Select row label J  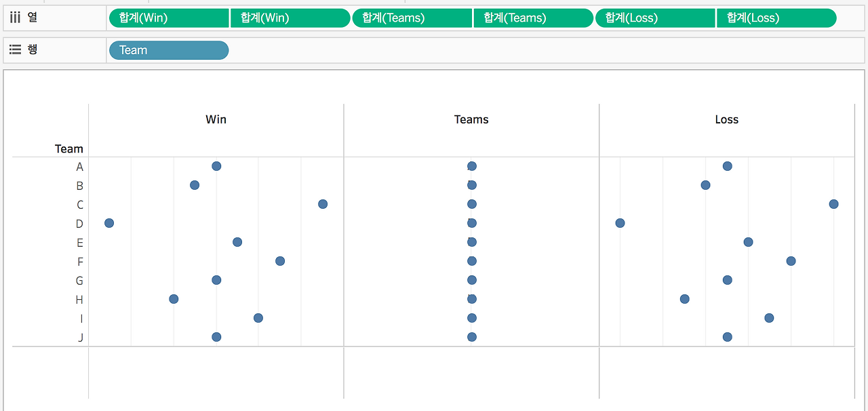(x=81, y=338)
